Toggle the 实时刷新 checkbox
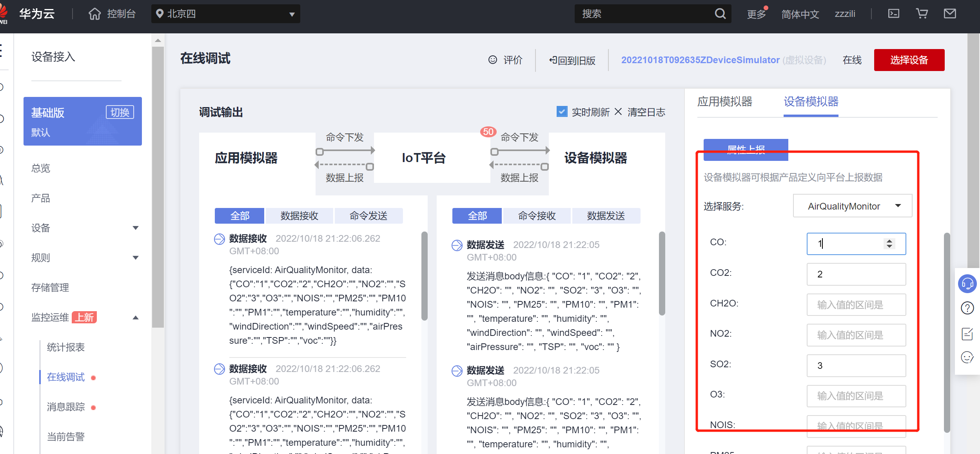The height and width of the screenshot is (454, 980). (x=562, y=112)
